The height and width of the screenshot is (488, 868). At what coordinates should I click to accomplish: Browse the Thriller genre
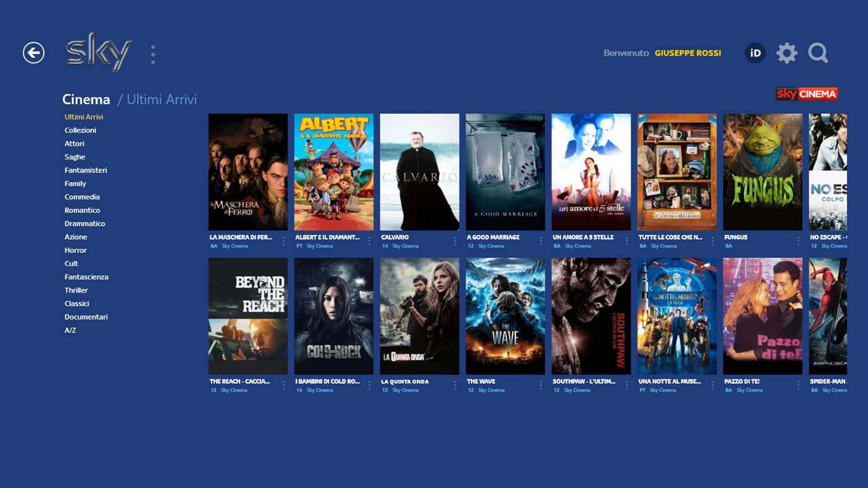click(76, 290)
